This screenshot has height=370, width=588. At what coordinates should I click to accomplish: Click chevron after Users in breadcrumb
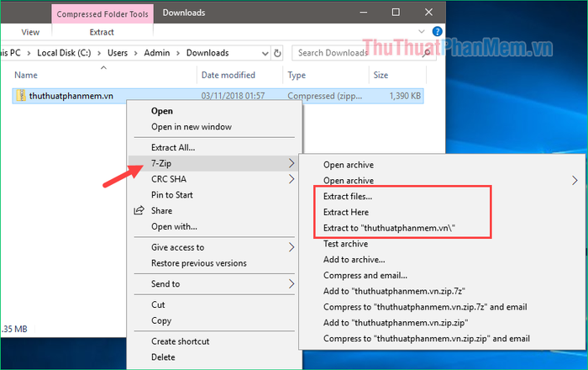coord(136,53)
